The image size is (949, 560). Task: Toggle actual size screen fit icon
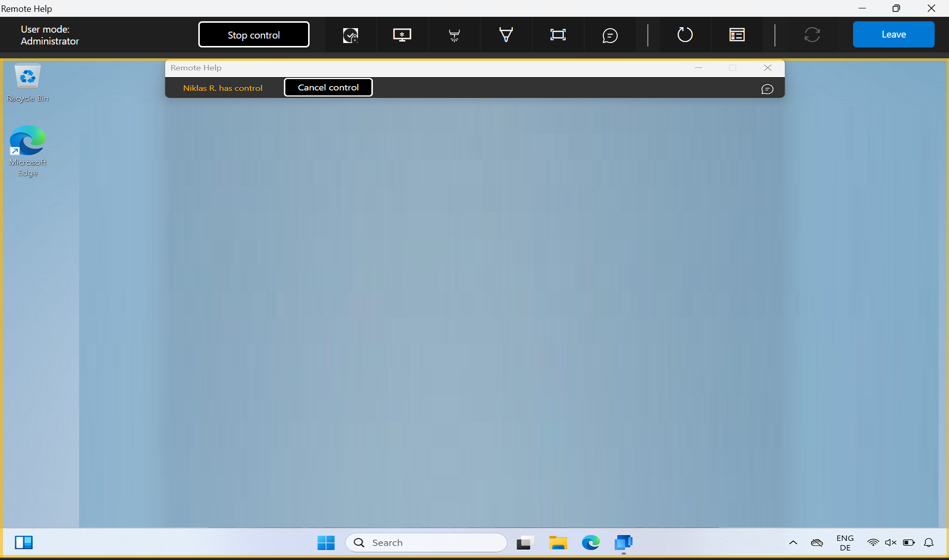click(x=558, y=35)
